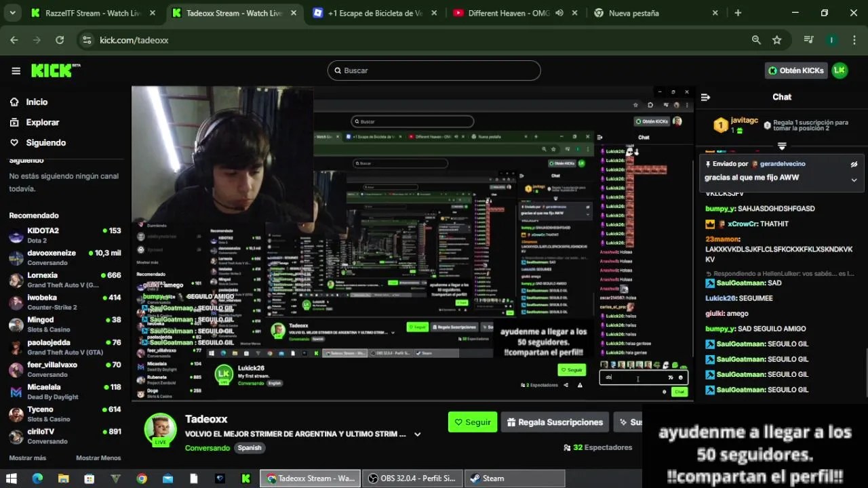Open Mingod recommended channel
Image resolution: width=868 pixels, height=488 pixels.
(x=65, y=325)
